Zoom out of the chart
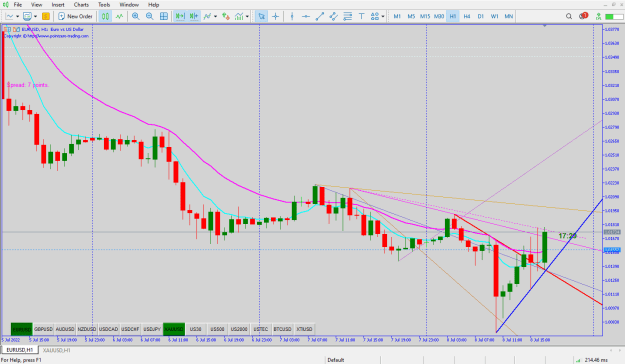The image size is (625, 364). pyautogui.click(x=149, y=16)
